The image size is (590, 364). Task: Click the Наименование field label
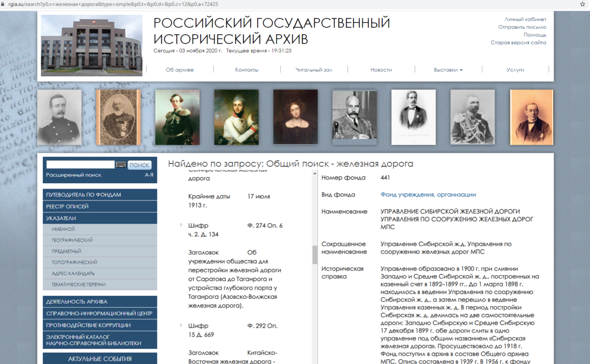click(x=345, y=212)
